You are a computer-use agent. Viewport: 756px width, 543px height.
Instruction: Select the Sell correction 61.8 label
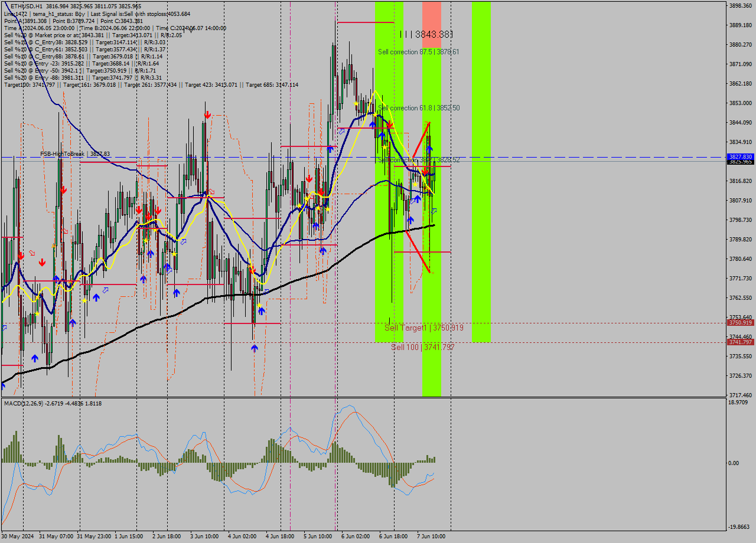point(418,108)
